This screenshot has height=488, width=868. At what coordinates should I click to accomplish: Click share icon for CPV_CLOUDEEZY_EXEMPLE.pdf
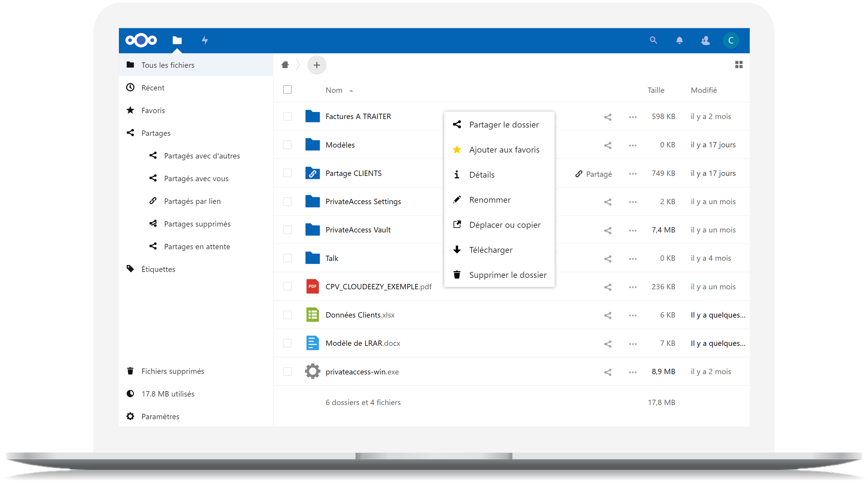pyautogui.click(x=608, y=287)
